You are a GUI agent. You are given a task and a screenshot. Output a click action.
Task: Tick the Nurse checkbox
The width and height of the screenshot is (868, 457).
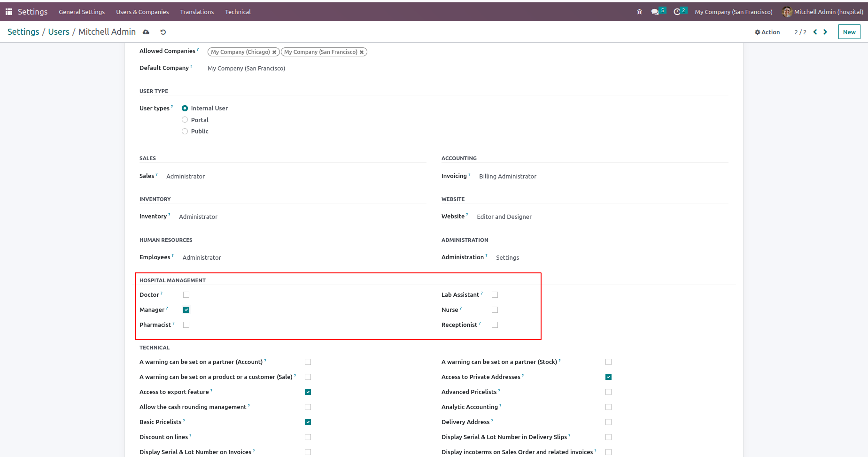tap(495, 310)
